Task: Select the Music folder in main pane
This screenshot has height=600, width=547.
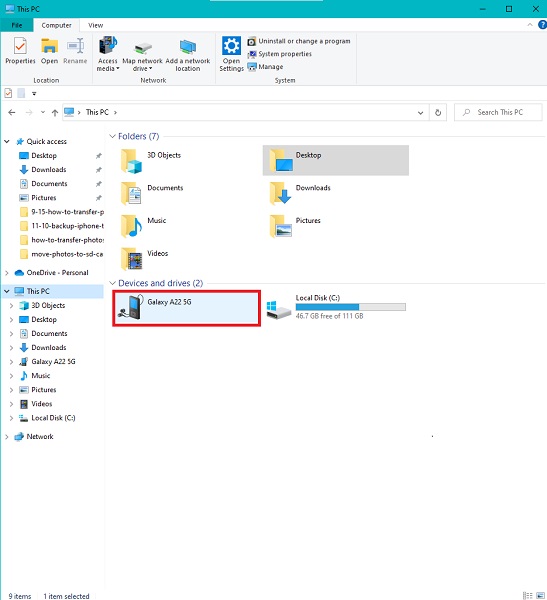Action: [186, 226]
